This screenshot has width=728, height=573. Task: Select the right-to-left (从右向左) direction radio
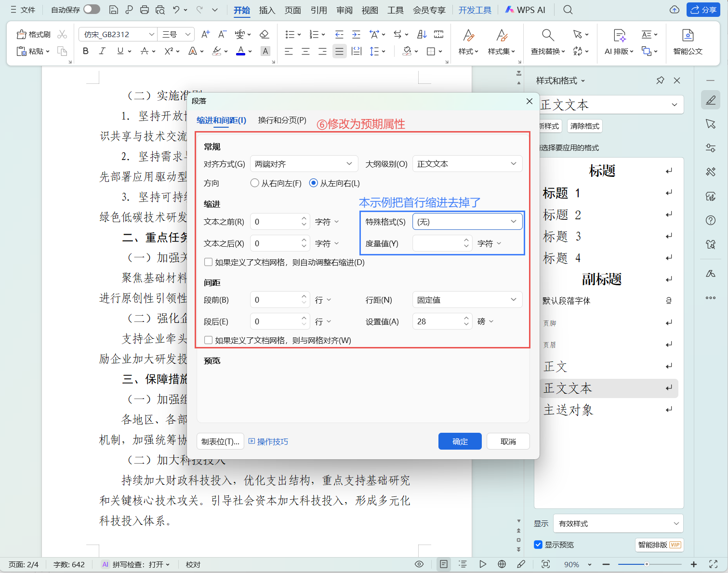click(255, 183)
